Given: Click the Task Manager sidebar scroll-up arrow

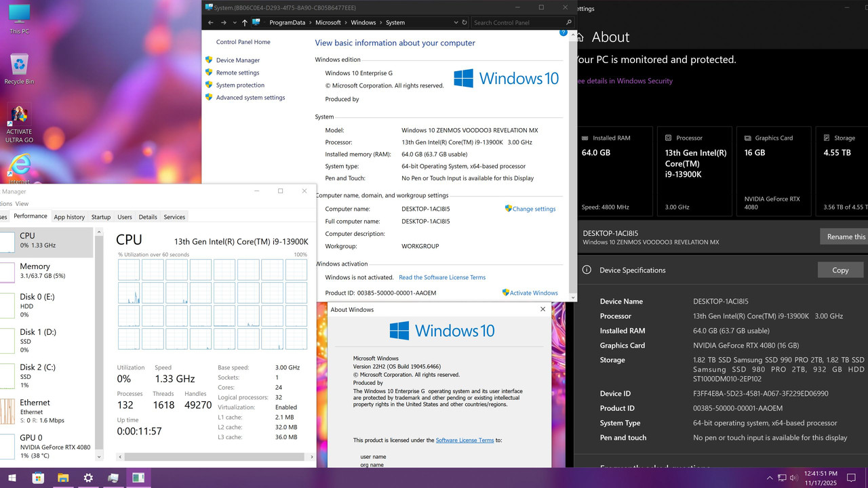Looking at the screenshot, I should coord(100,232).
